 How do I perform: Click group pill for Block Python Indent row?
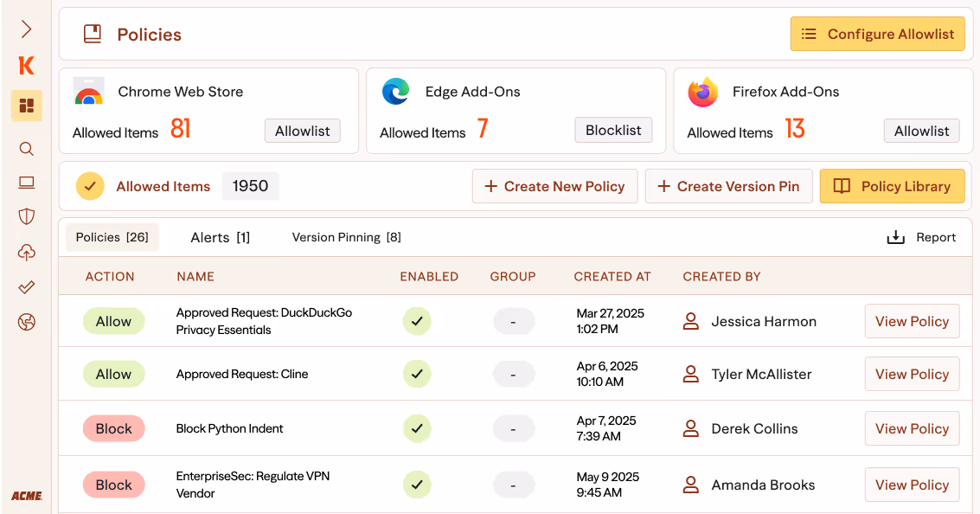pos(513,428)
